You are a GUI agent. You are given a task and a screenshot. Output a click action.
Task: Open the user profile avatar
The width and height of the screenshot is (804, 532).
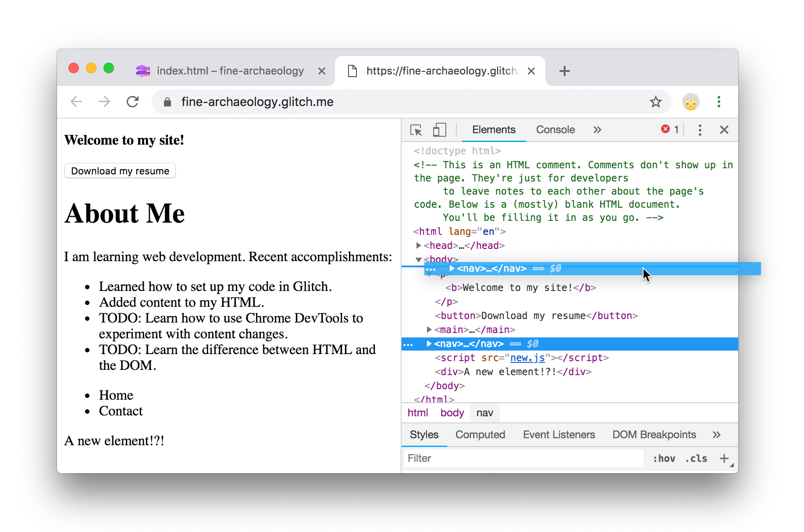click(x=691, y=102)
